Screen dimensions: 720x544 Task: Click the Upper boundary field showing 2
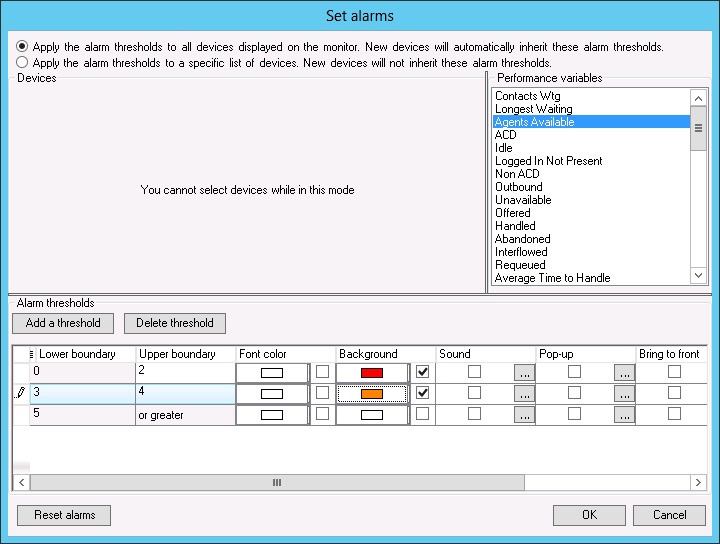tap(184, 372)
